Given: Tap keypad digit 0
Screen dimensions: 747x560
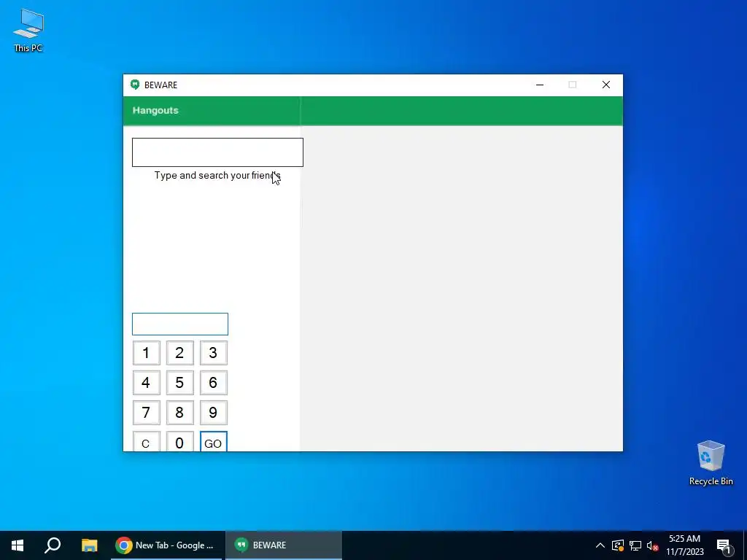Looking at the screenshot, I should [x=179, y=441].
